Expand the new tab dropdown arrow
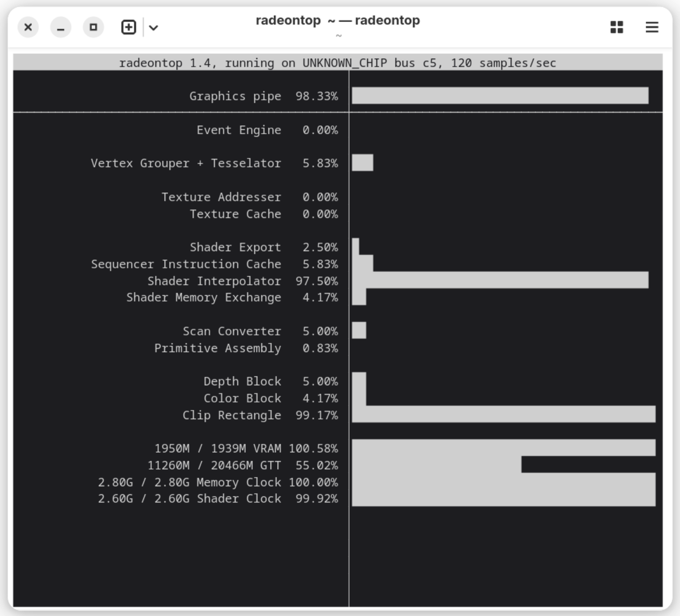Image resolution: width=680 pixels, height=616 pixels. 154,28
